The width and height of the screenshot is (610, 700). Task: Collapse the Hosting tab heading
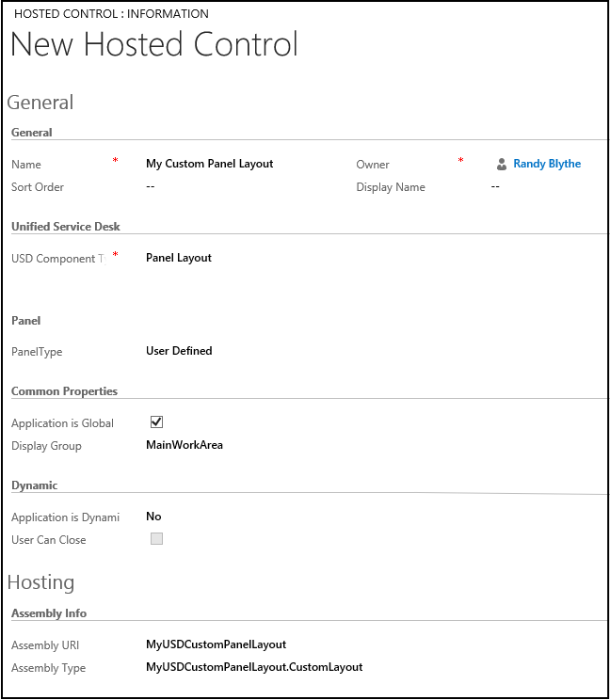coord(41,582)
